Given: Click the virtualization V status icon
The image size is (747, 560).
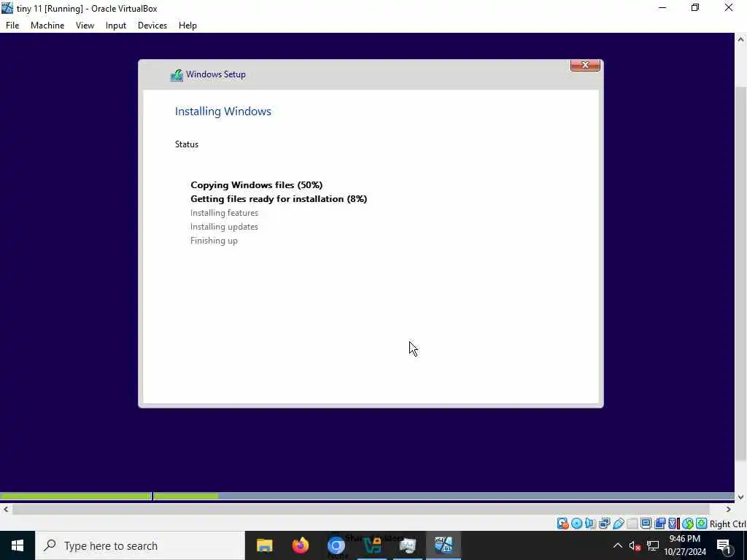Looking at the screenshot, I should pos(673,524).
